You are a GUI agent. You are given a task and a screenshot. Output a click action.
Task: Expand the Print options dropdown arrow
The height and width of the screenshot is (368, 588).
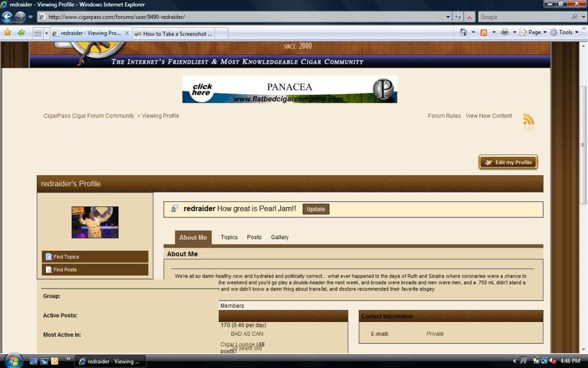coord(514,32)
